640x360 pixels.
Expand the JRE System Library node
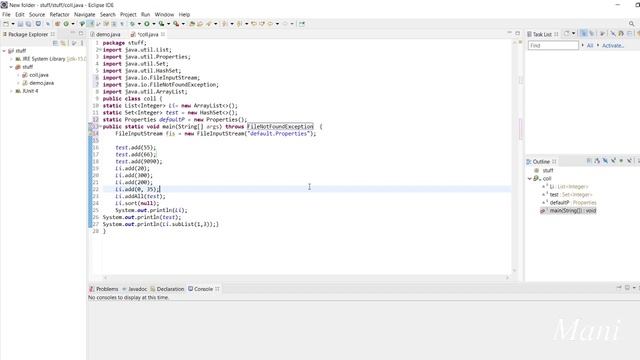(x=11, y=59)
